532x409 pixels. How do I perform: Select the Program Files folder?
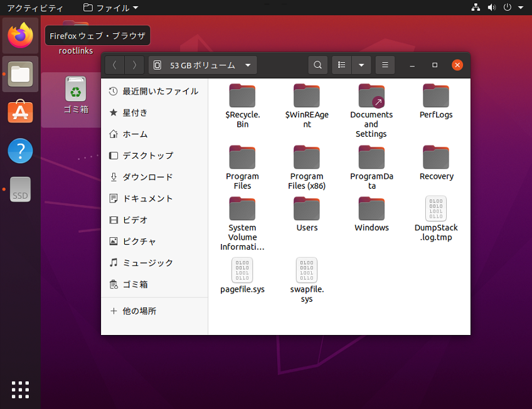tap(242, 167)
